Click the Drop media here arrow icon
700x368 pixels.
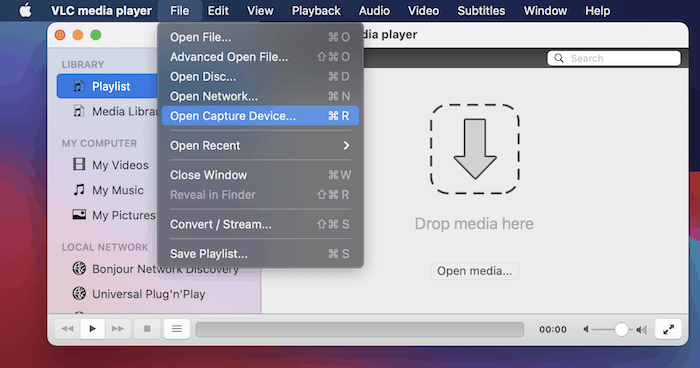(475, 149)
